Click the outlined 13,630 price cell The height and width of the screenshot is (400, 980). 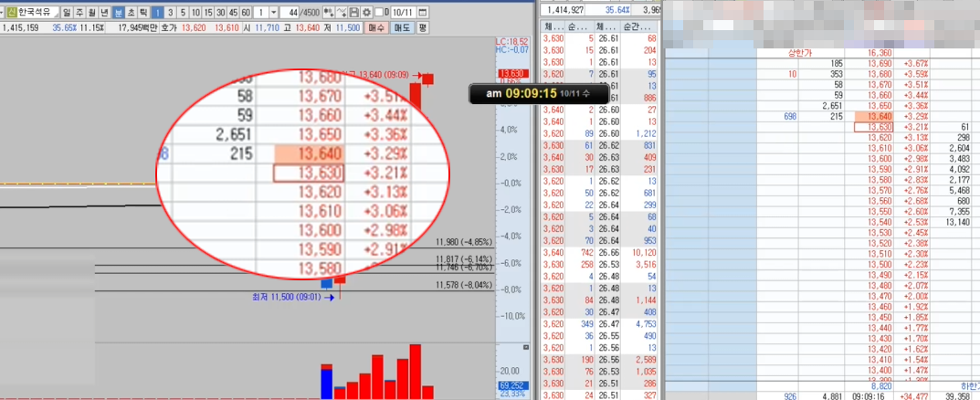[x=874, y=127]
